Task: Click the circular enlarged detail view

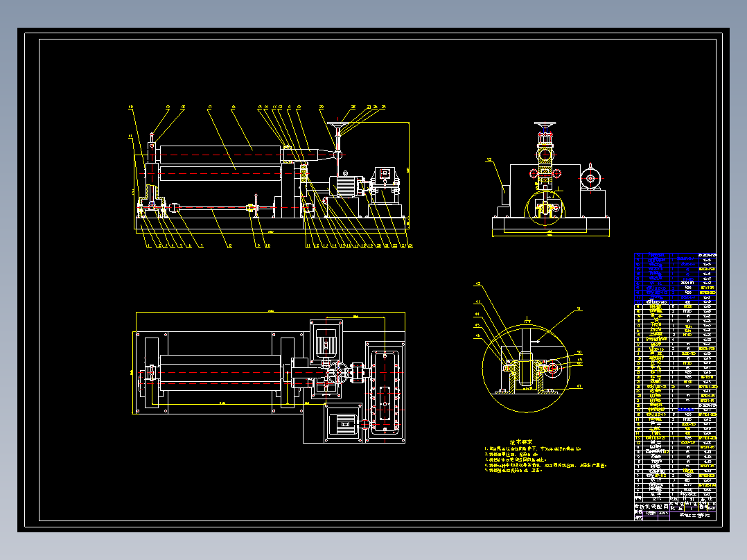Action: click(x=527, y=368)
